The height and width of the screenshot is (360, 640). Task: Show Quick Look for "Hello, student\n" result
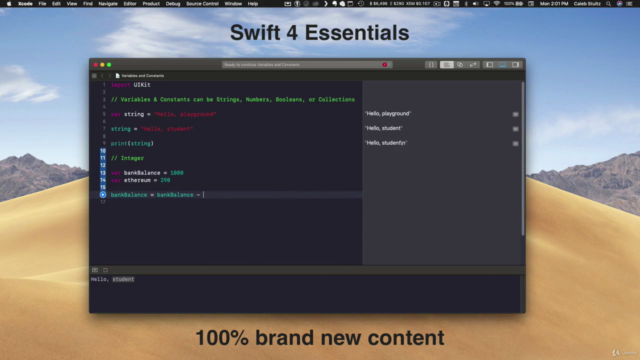[516, 144]
